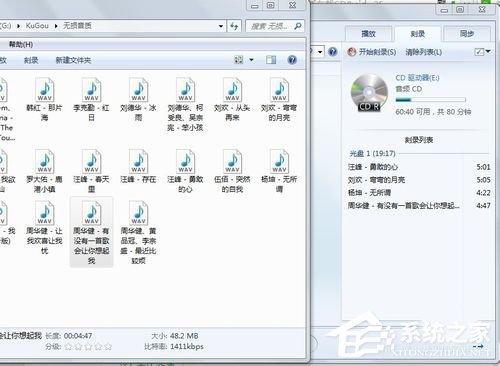Open the 帮助(H) menu in Explorer
This screenshot has height=366, width=500.
pos(21,44)
